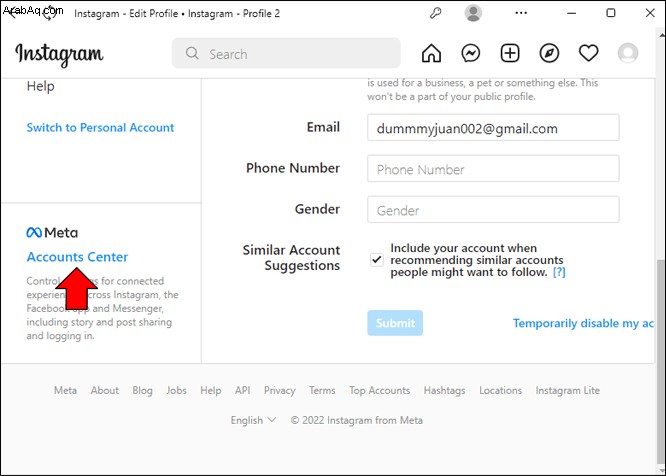
Task: Open Messenger direct messages icon
Action: tap(471, 54)
